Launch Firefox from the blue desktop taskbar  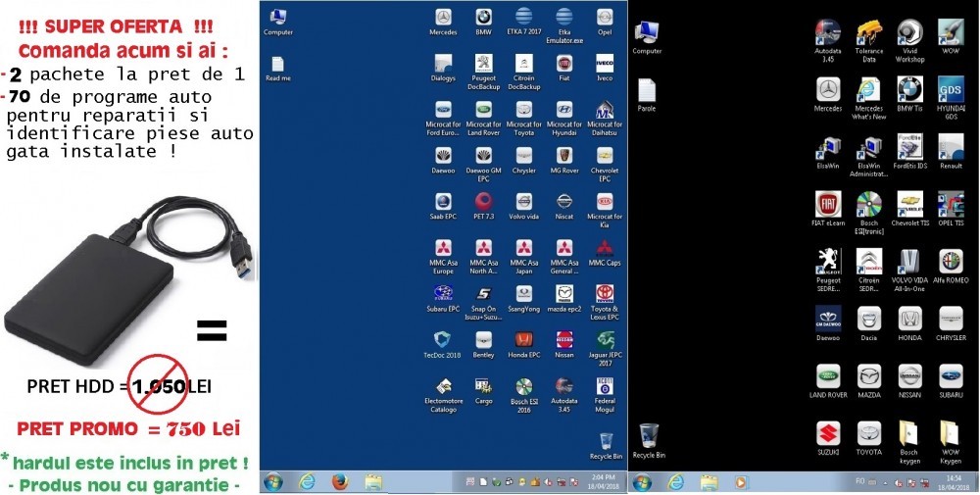[340, 482]
